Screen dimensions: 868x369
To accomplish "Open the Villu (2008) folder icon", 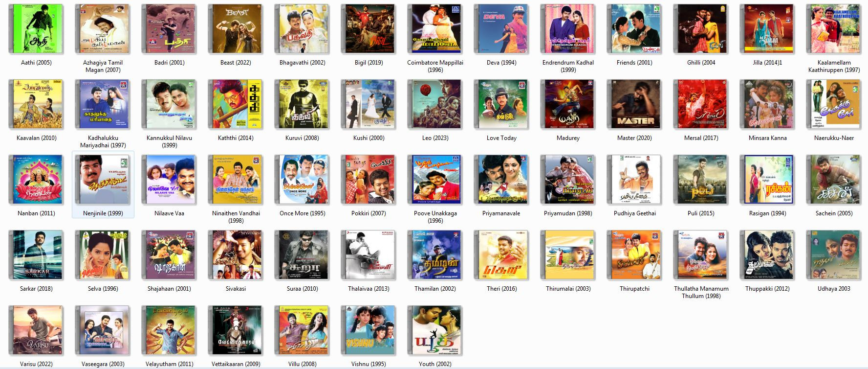I will 302,331.
